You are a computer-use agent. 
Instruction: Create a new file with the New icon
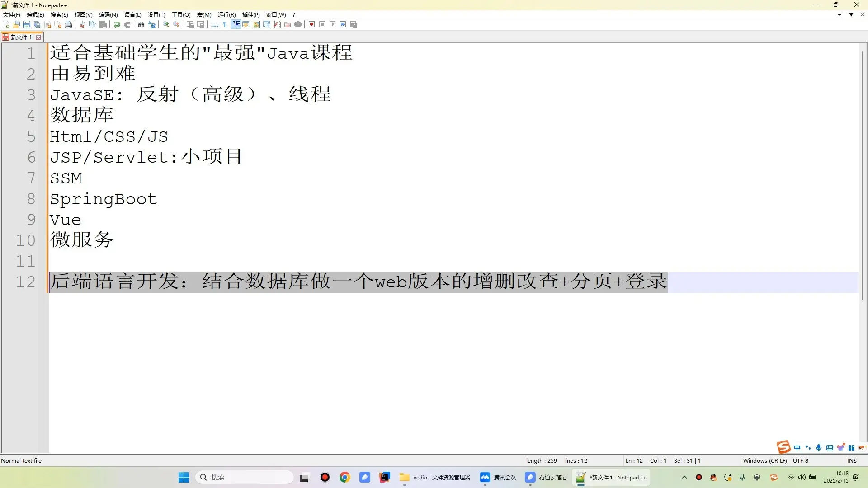6,24
